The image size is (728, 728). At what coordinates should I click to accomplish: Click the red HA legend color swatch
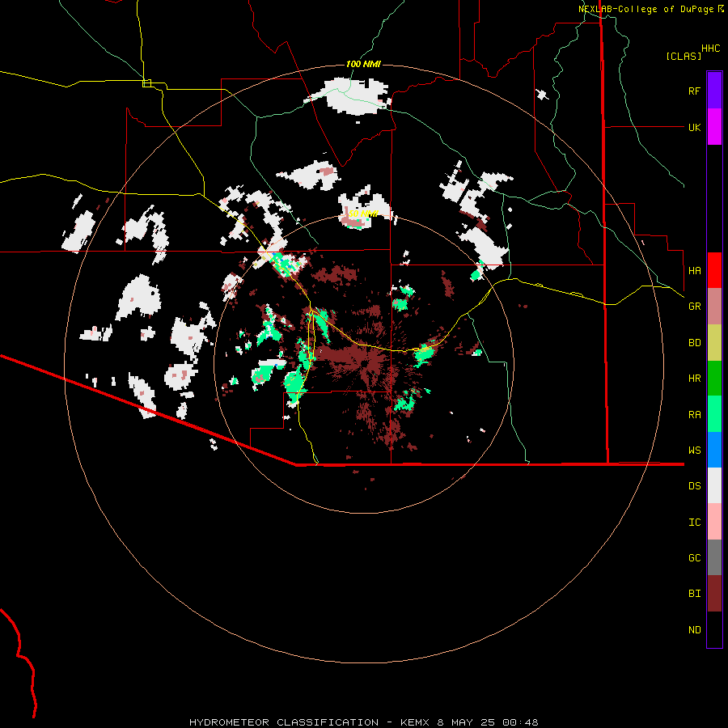coord(714,270)
